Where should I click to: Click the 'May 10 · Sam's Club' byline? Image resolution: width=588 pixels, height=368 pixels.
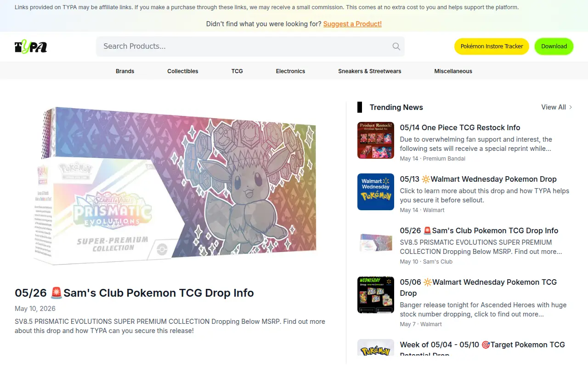pyautogui.click(x=426, y=262)
